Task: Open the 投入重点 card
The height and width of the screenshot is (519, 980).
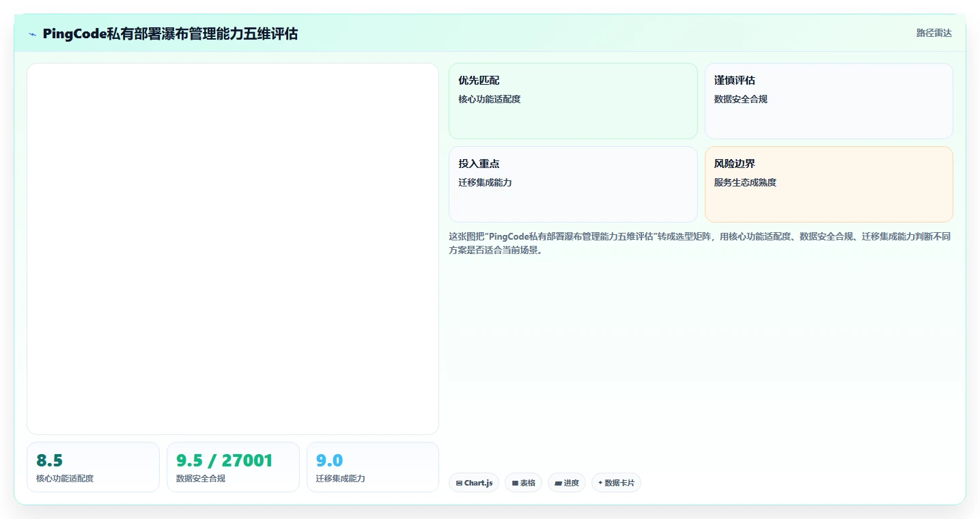Action: coord(573,184)
